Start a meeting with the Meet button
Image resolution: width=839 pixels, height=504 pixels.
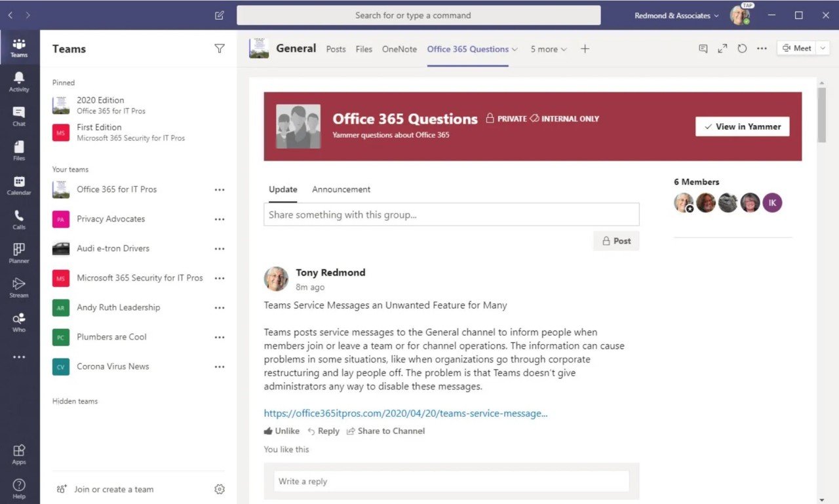pyautogui.click(x=796, y=48)
